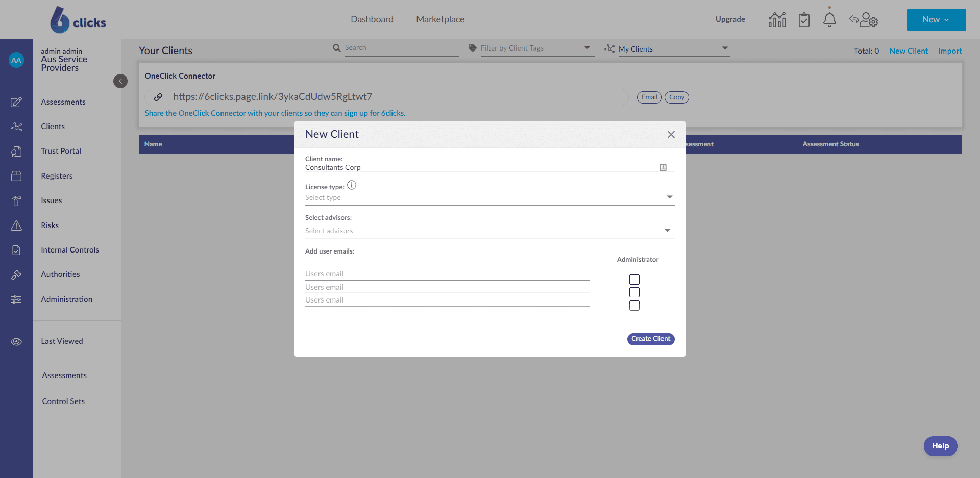Click the Risks warning triangle icon
980x478 pixels.
[16, 225]
